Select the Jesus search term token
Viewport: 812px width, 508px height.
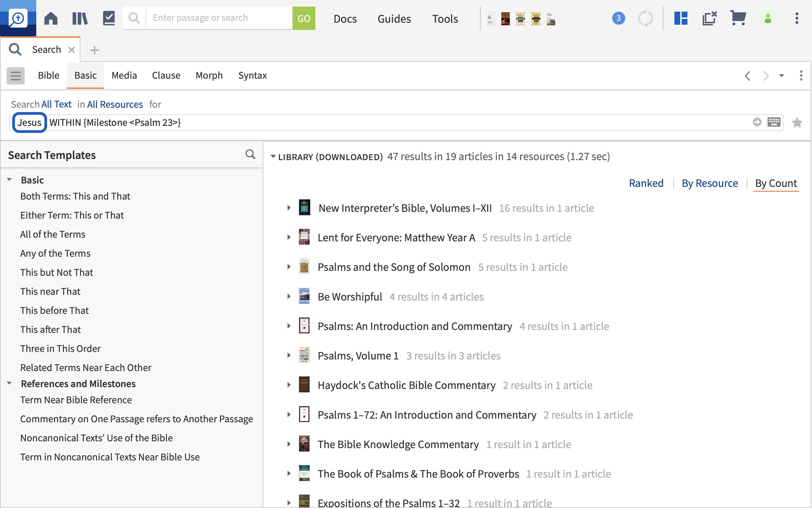(29, 123)
